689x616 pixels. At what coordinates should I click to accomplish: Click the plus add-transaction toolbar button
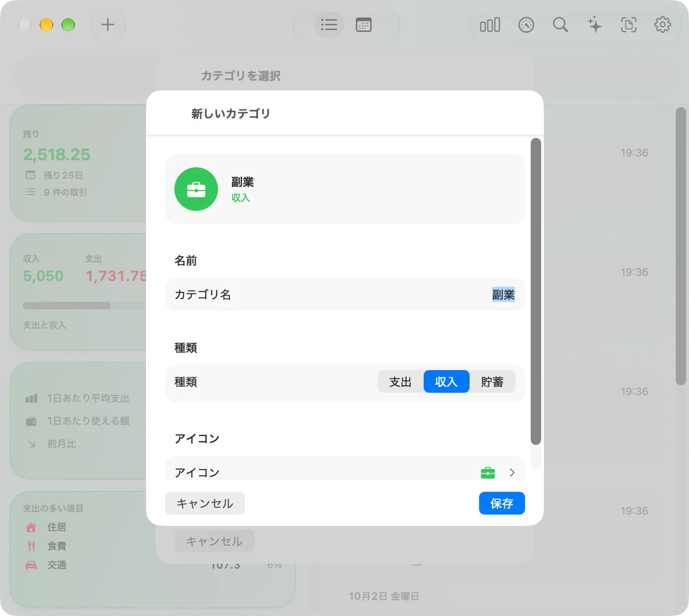pyautogui.click(x=108, y=25)
